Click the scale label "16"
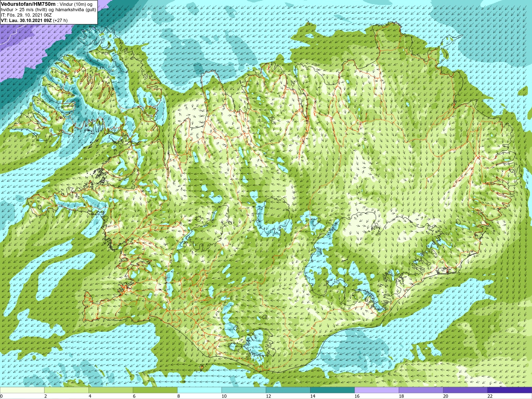 point(357,396)
